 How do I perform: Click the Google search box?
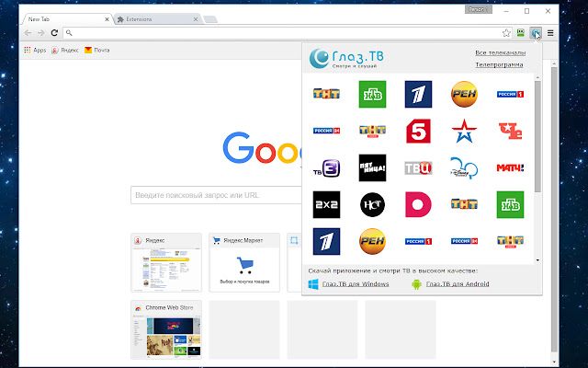point(216,195)
